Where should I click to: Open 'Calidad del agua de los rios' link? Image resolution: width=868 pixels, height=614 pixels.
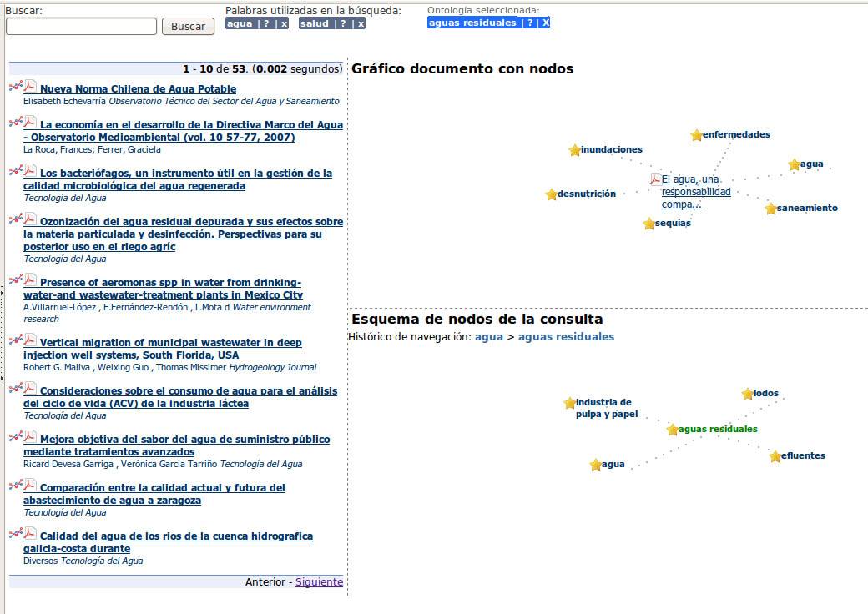tap(168, 542)
